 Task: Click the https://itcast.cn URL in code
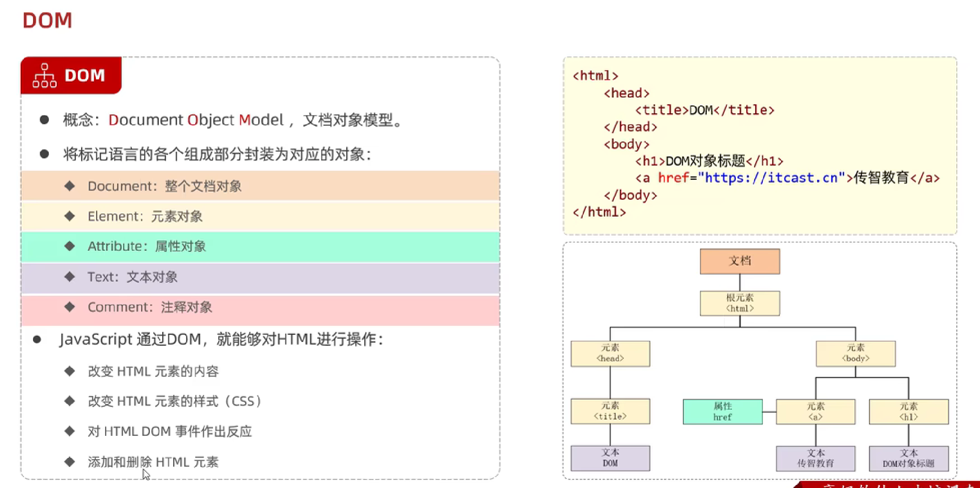(x=771, y=178)
